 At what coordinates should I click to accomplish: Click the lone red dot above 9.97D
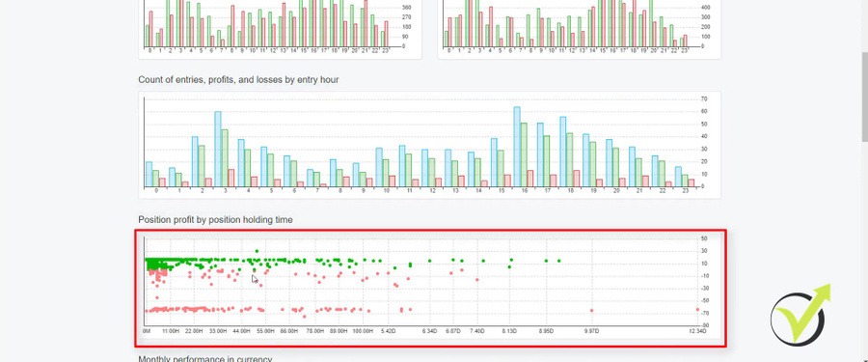(592, 311)
